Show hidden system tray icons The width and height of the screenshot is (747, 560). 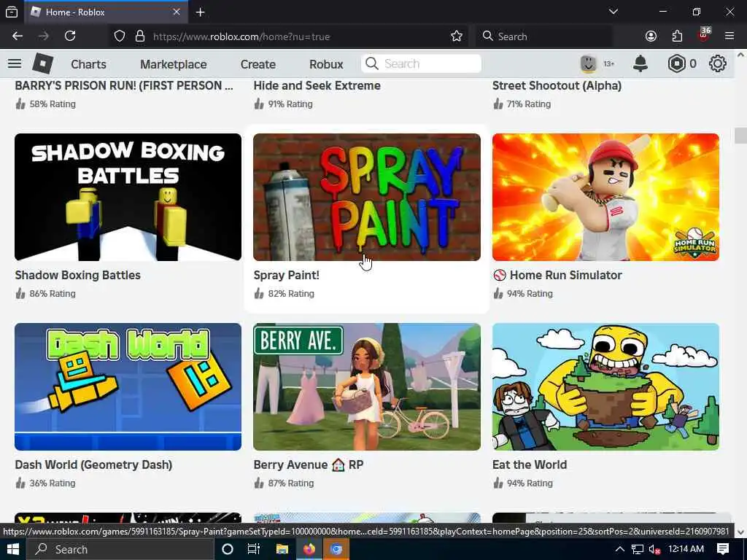click(620, 549)
